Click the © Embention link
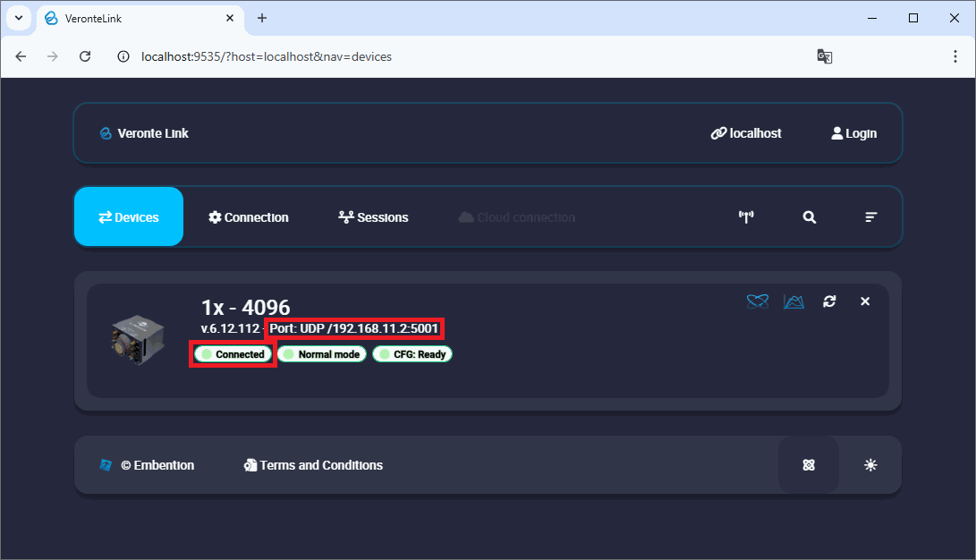Screen dimensions: 976x560 (147, 465)
